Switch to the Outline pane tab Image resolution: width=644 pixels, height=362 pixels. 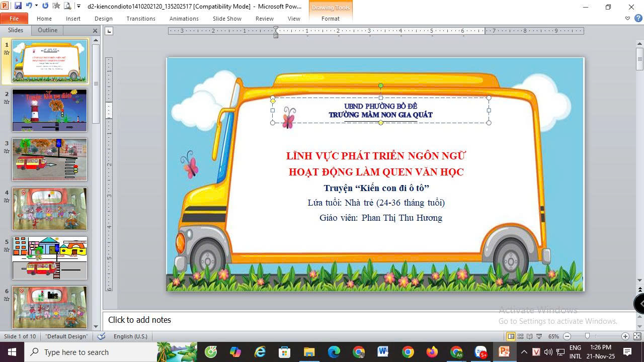click(x=48, y=30)
